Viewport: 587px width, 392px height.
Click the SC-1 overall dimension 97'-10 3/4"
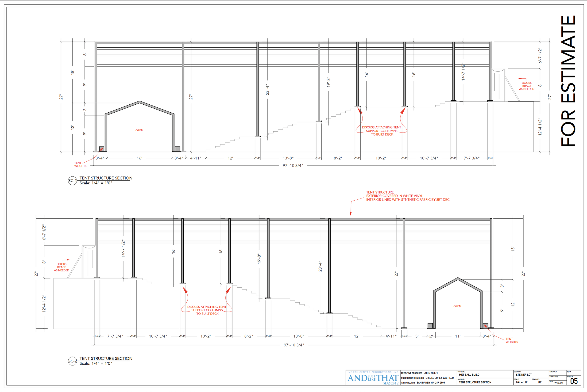click(x=293, y=165)
